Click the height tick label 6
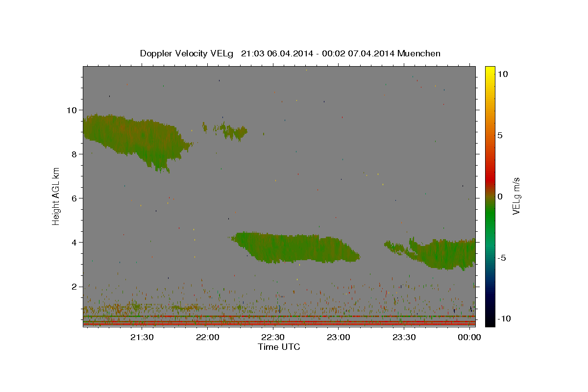This screenshot has width=588, height=392. click(75, 198)
